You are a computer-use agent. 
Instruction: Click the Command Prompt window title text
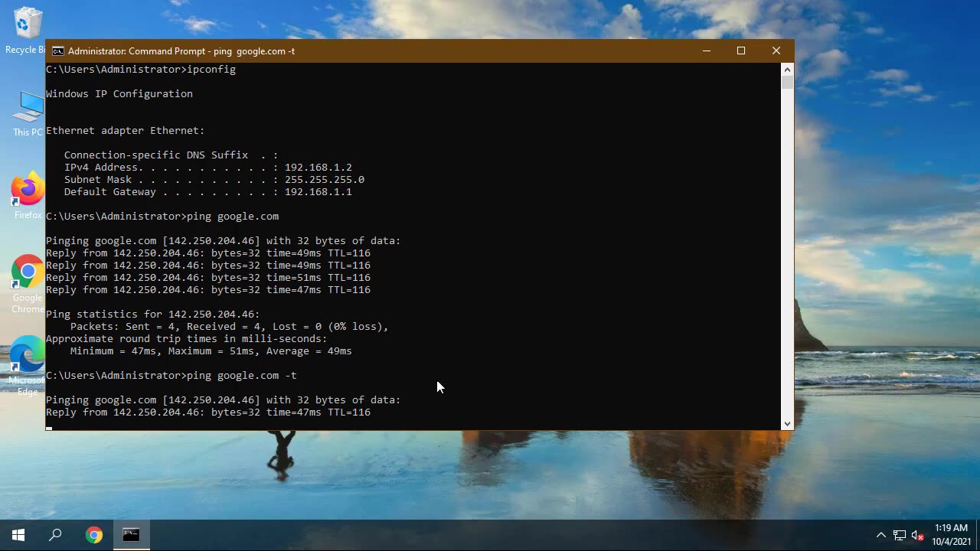(181, 51)
